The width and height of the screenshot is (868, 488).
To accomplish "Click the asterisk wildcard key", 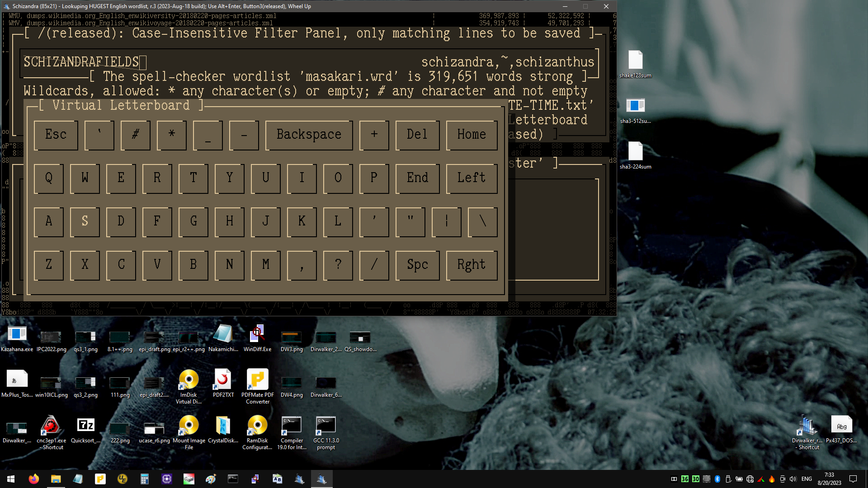I will point(171,135).
